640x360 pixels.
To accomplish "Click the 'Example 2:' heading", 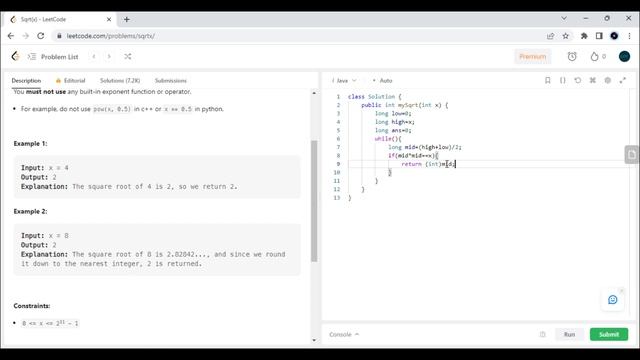I will pyautogui.click(x=30, y=211).
